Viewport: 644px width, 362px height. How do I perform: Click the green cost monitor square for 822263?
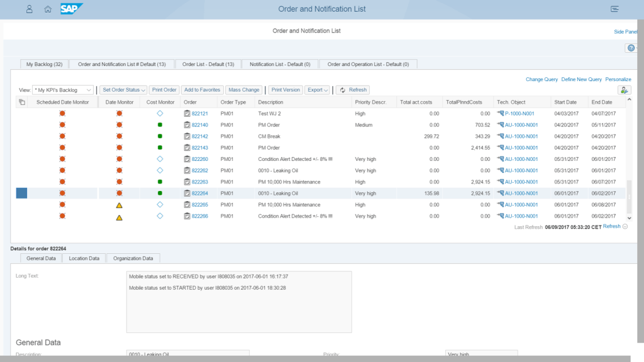pos(160,182)
